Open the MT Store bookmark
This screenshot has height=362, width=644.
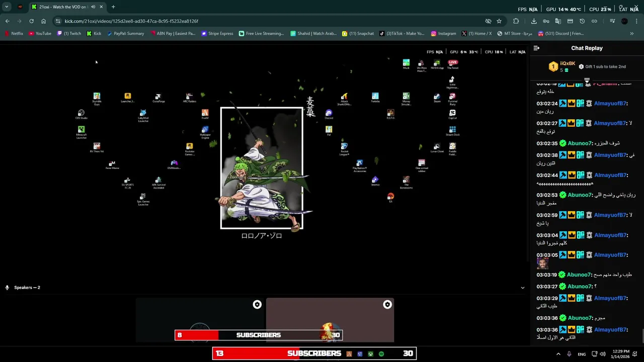pyautogui.click(x=515, y=34)
